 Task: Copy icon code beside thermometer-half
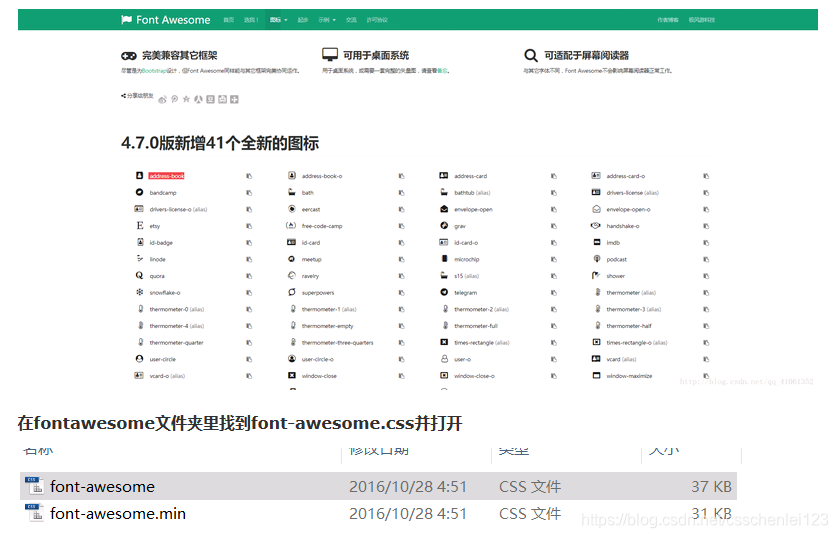pos(706,326)
